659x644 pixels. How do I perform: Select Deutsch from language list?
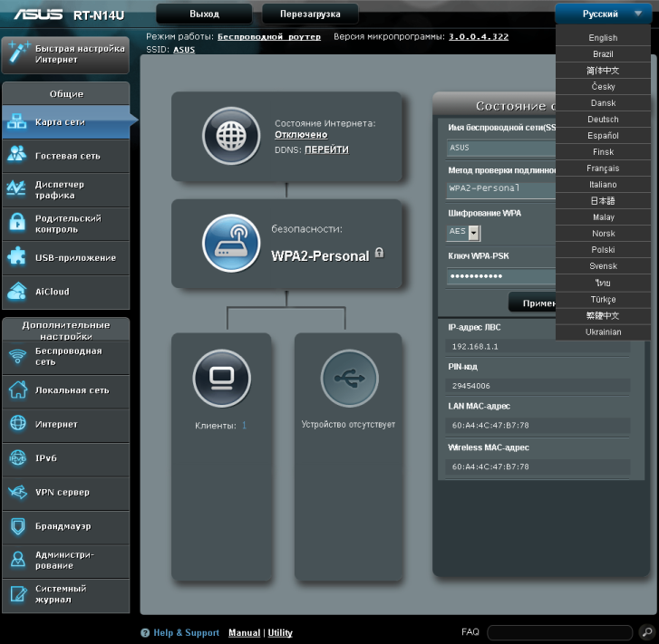pos(603,120)
